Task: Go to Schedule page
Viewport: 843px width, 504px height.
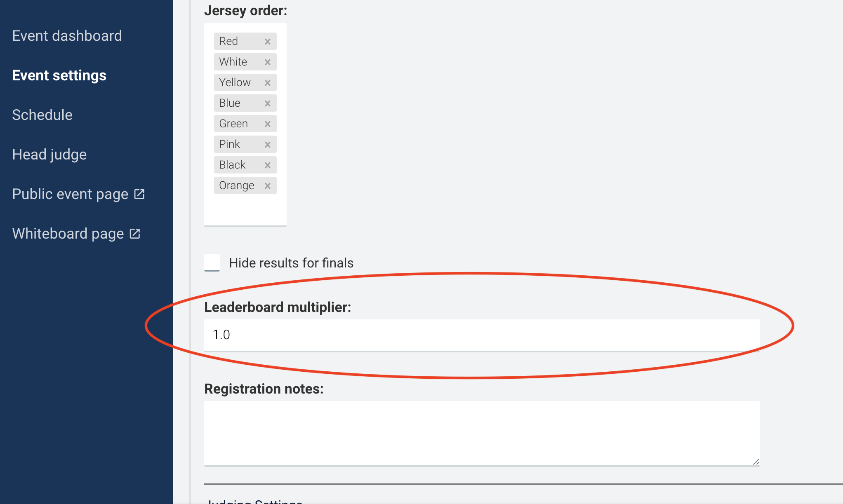Action: pyautogui.click(x=42, y=115)
